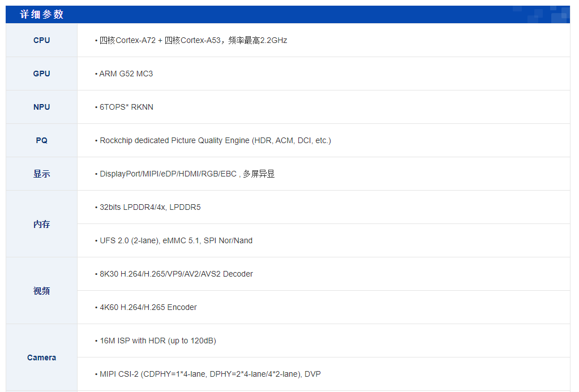Click the 32bits LPDDR4/4x, LPDDR5 text
The image size is (579, 392).
pyautogui.click(x=150, y=207)
